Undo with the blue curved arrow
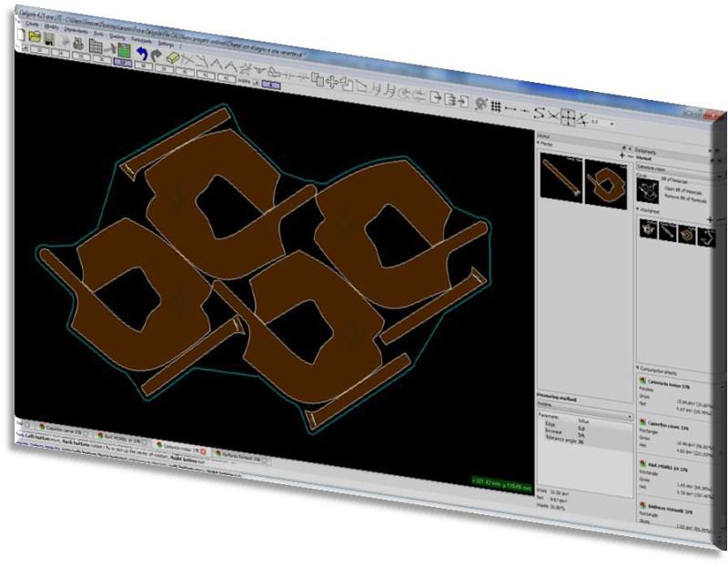 142,54
